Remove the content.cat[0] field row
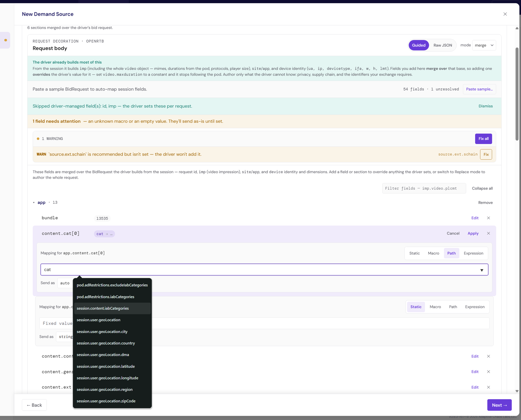 pyautogui.click(x=488, y=233)
